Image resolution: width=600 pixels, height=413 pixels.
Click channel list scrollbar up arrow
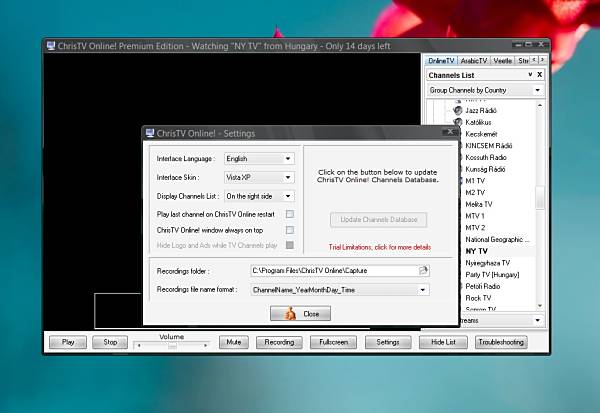540,105
